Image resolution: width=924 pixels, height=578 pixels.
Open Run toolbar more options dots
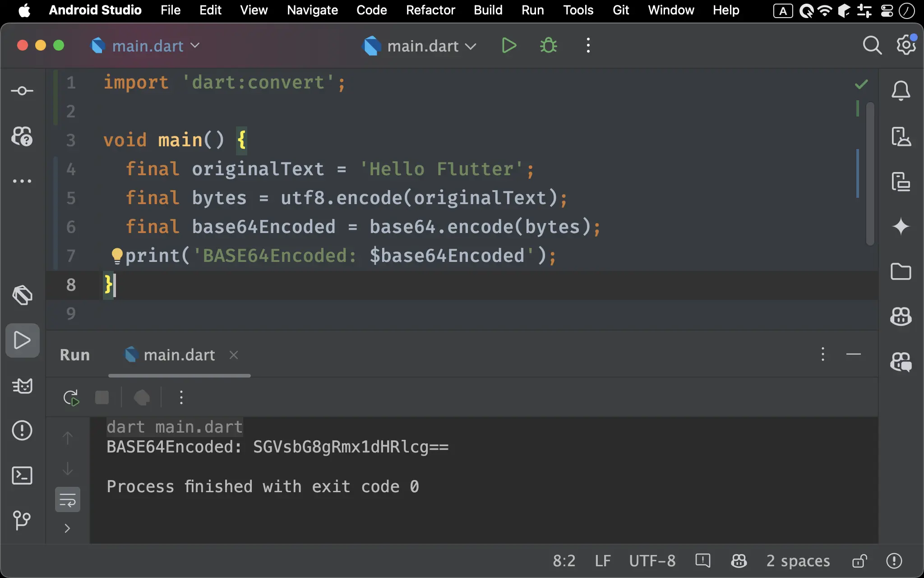coord(181,398)
